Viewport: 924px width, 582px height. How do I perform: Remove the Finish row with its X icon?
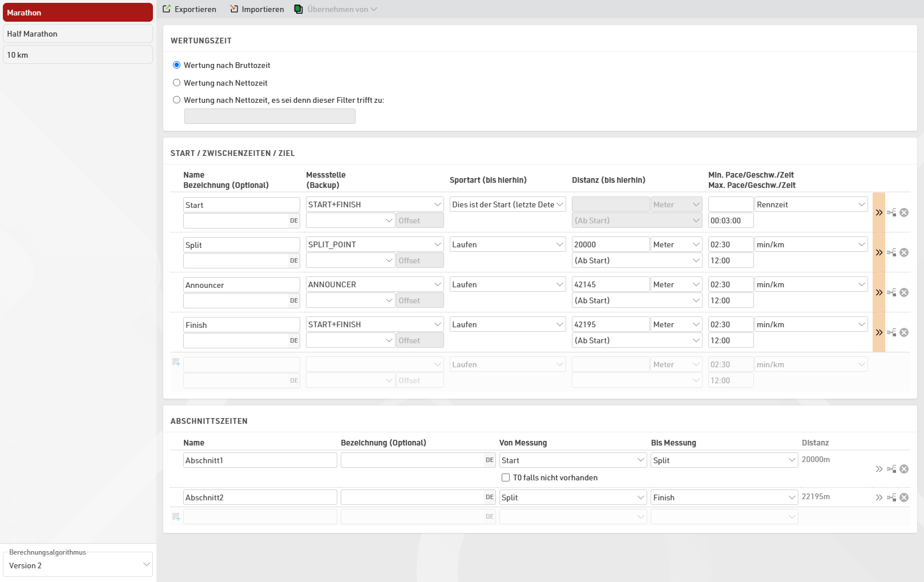pyautogui.click(x=904, y=332)
